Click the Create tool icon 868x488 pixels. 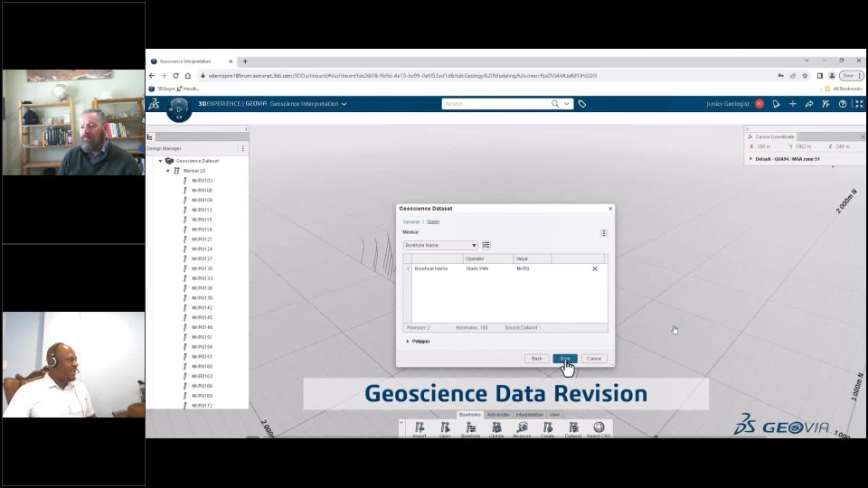coord(548,427)
